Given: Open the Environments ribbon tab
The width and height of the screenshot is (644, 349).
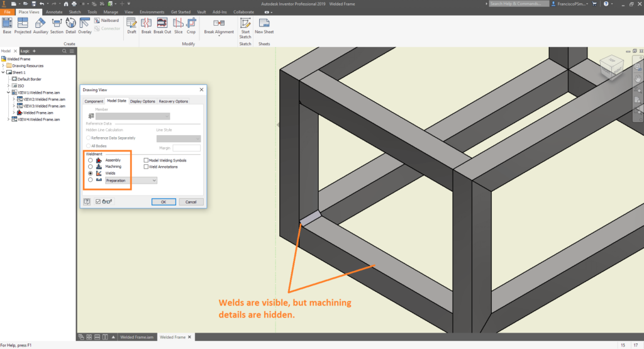Looking at the screenshot, I should click(152, 12).
